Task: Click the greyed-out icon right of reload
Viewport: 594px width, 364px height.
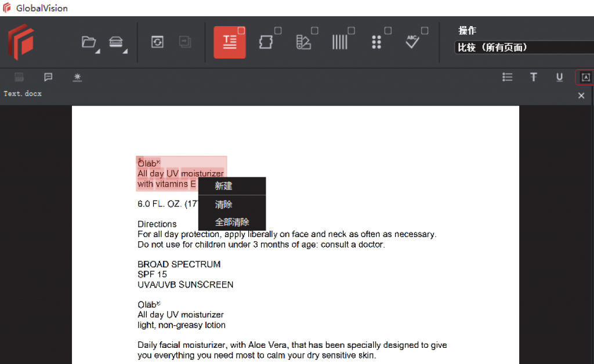Action: point(185,42)
